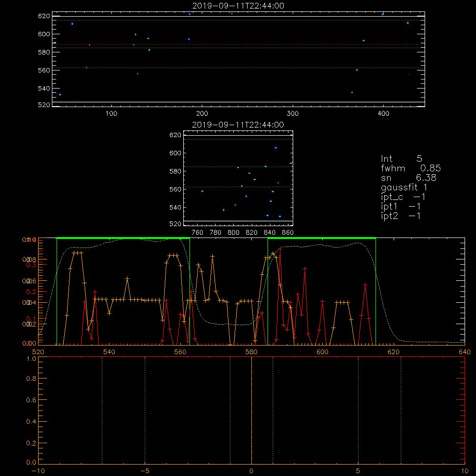Click red y-axis label 0.2 on spectrum plot
Screen dimensions: 476x476
(x=31, y=292)
